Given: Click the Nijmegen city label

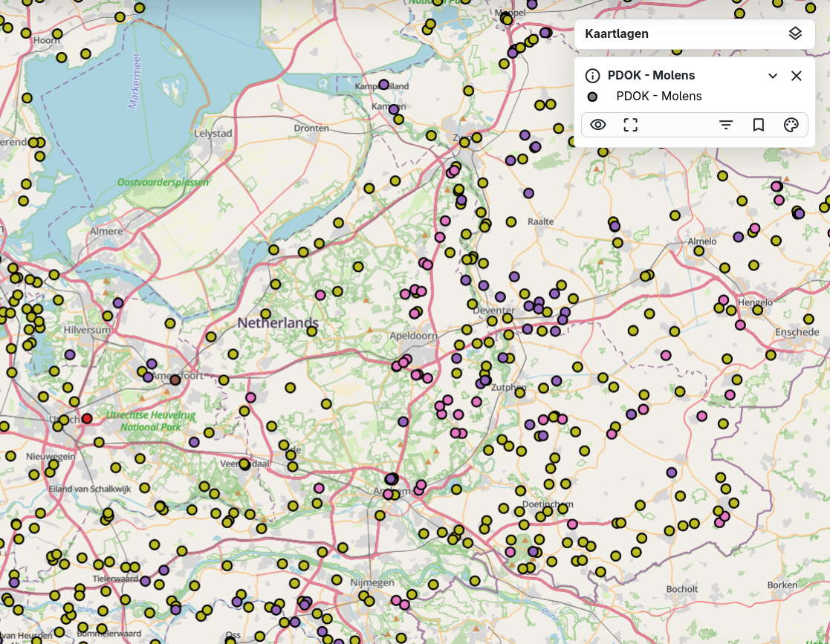Looking at the screenshot, I should [x=373, y=583].
